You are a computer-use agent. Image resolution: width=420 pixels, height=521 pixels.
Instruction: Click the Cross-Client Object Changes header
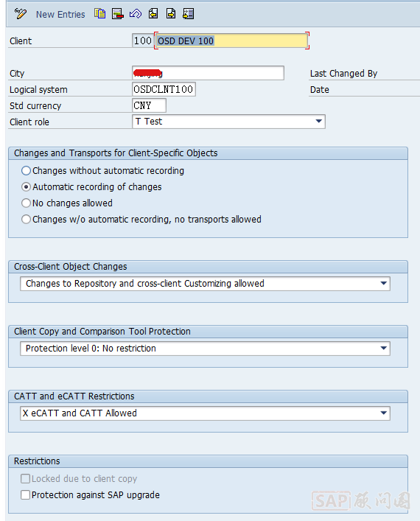208,267
